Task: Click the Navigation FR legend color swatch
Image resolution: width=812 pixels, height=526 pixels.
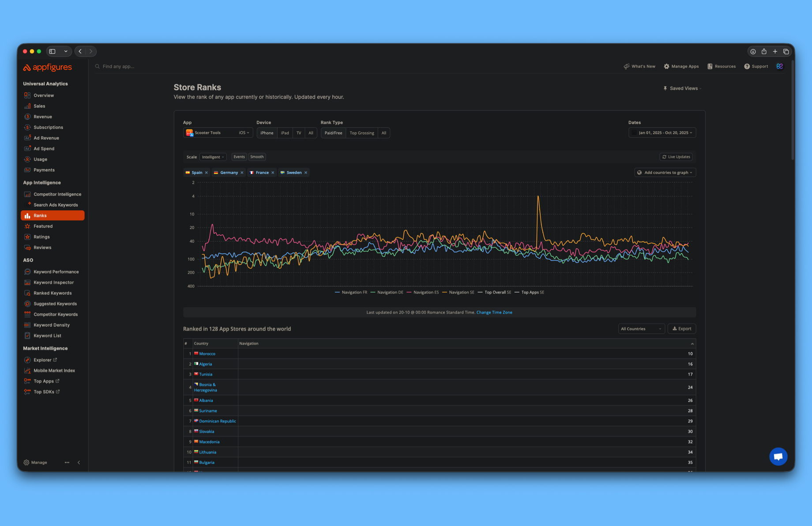Action: click(337, 292)
